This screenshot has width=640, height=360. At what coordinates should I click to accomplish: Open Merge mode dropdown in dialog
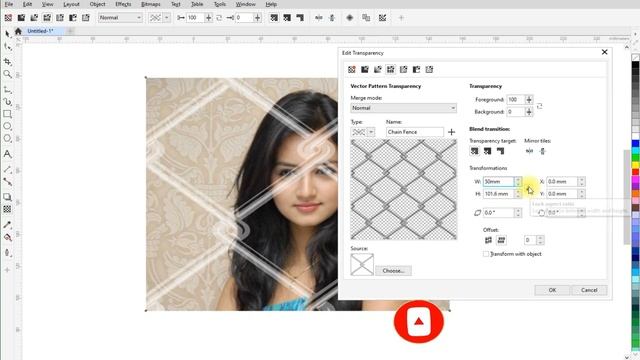click(x=404, y=108)
